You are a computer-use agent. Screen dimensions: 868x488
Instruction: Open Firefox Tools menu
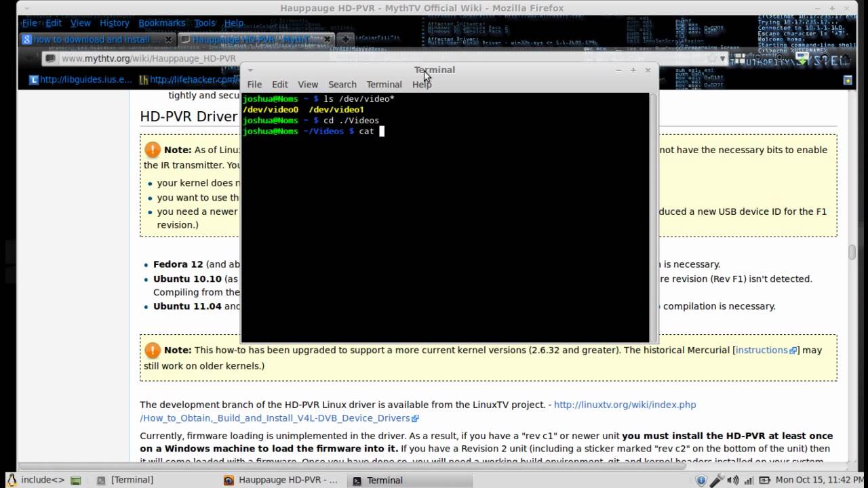[205, 23]
